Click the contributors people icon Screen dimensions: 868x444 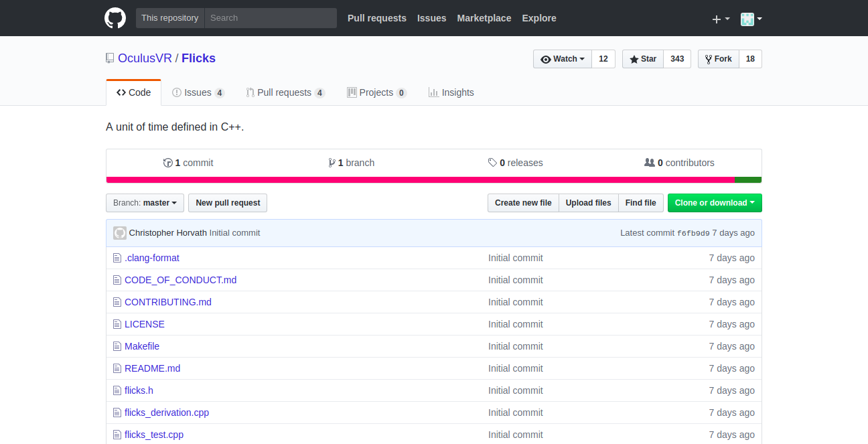649,163
